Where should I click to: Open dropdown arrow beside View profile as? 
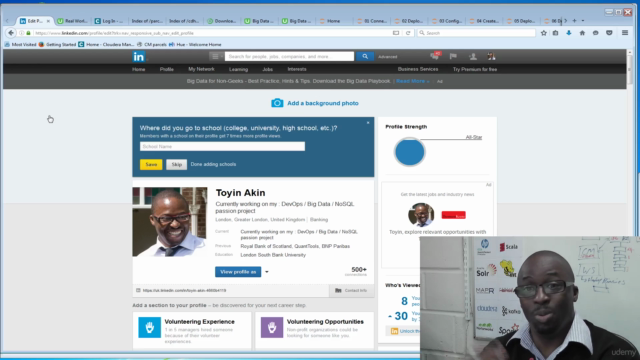tap(267, 272)
